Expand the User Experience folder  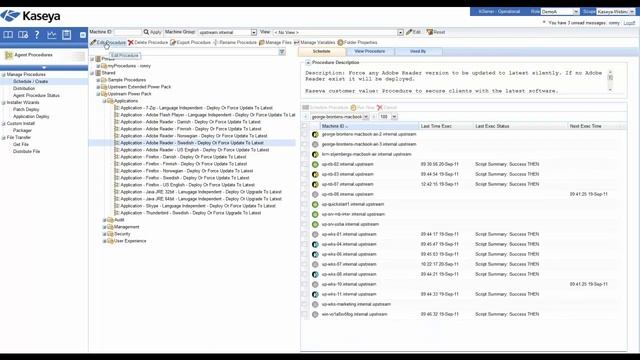coord(104,241)
